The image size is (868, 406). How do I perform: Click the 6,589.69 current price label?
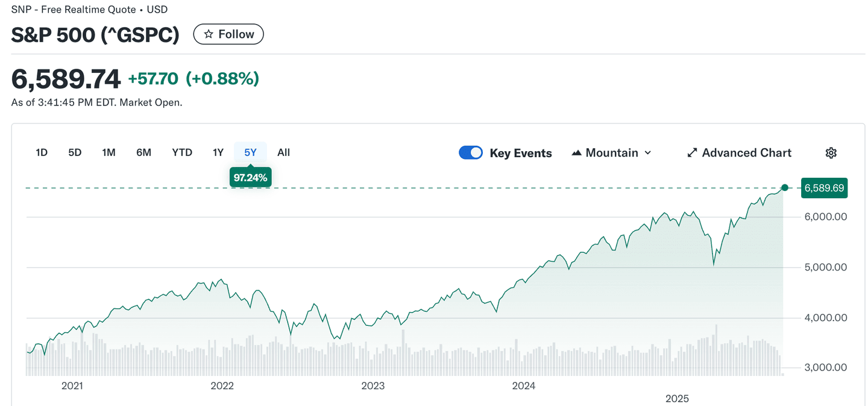pos(823,189)
